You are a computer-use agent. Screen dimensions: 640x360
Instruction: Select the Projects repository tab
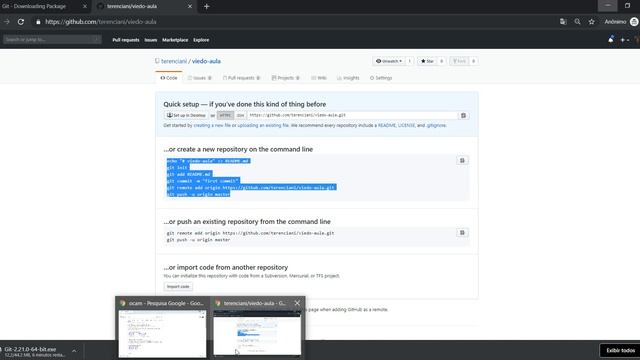pyautogui.click(x=285, y=78)
